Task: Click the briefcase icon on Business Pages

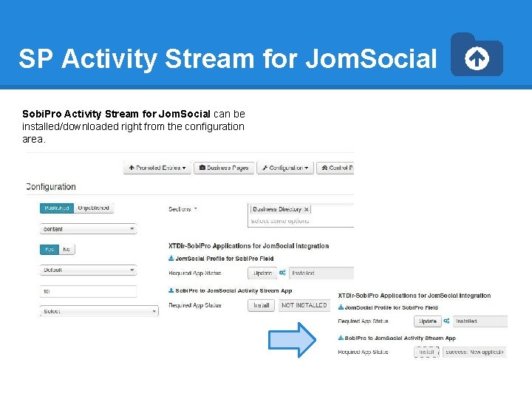Action: [202, 168]
